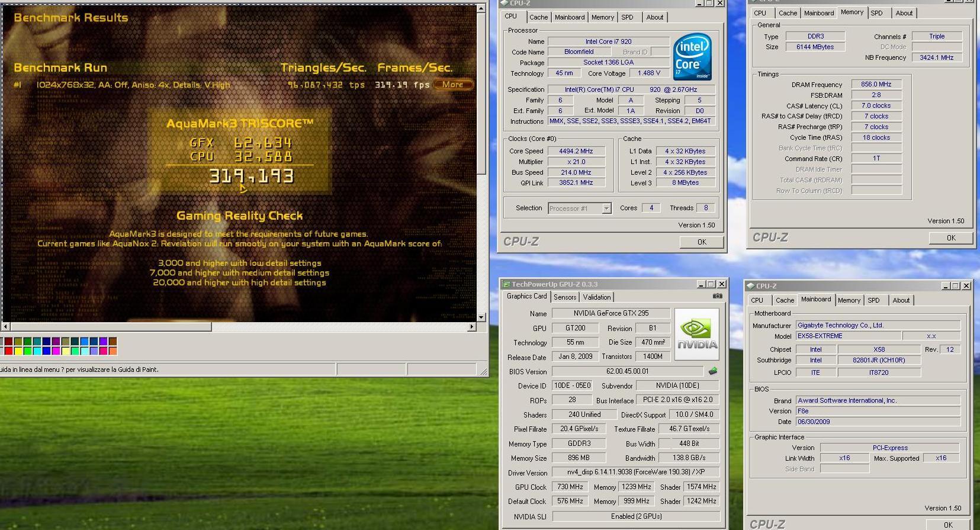Click Bus Speed value '214.0 MHz'
This screenshot has height=530, width=980.
point(576,172)
